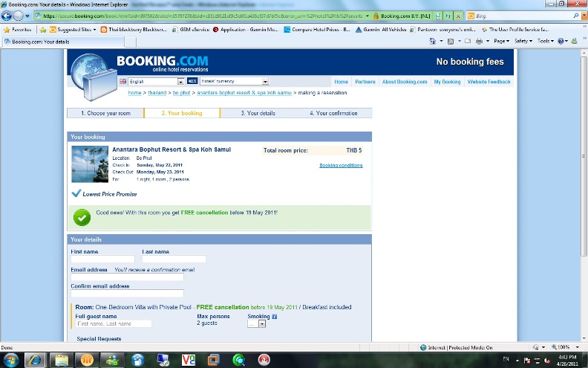The image size is (588, 368).
Task: Click the Refresh page icon
Action: 448,16
